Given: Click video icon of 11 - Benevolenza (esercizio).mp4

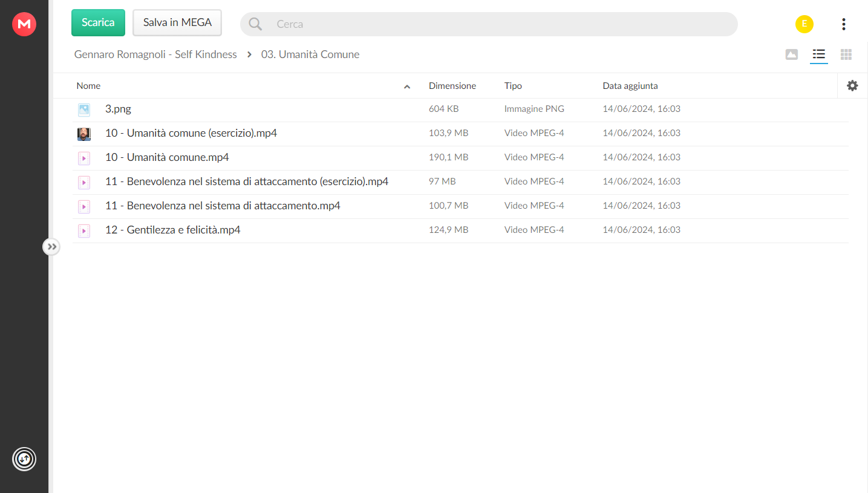Looking at the screenshot, I should click(83, 182).
